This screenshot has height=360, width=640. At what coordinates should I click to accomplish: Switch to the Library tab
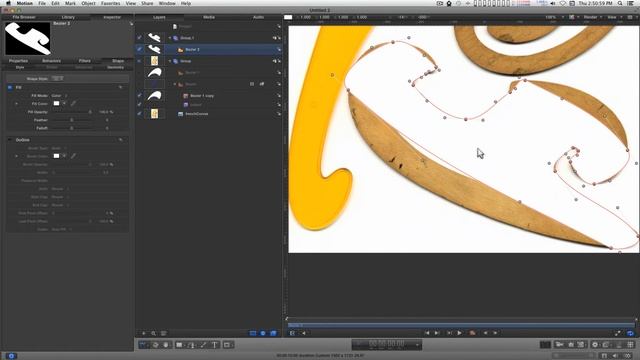coord(68,17)
